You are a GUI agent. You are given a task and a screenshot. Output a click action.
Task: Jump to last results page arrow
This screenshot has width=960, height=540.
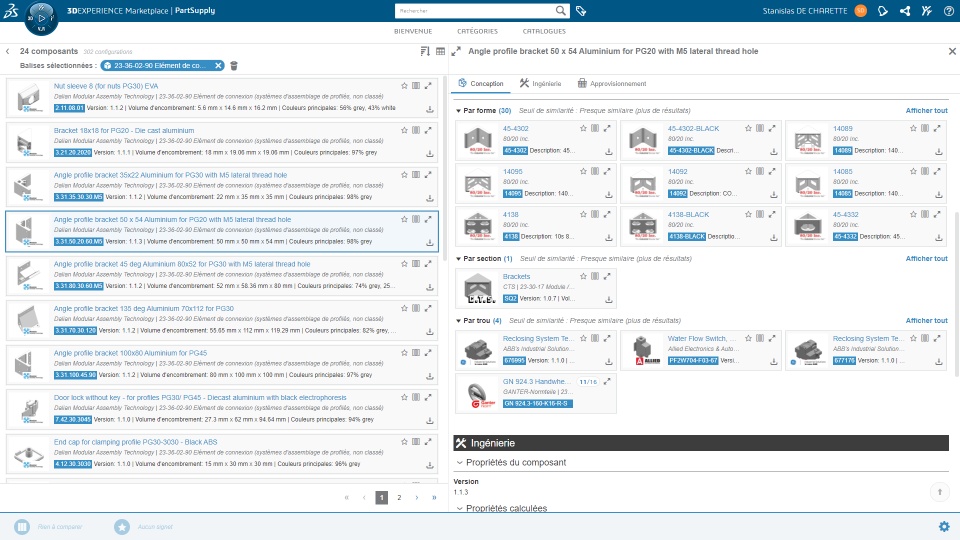coord(434,497)
